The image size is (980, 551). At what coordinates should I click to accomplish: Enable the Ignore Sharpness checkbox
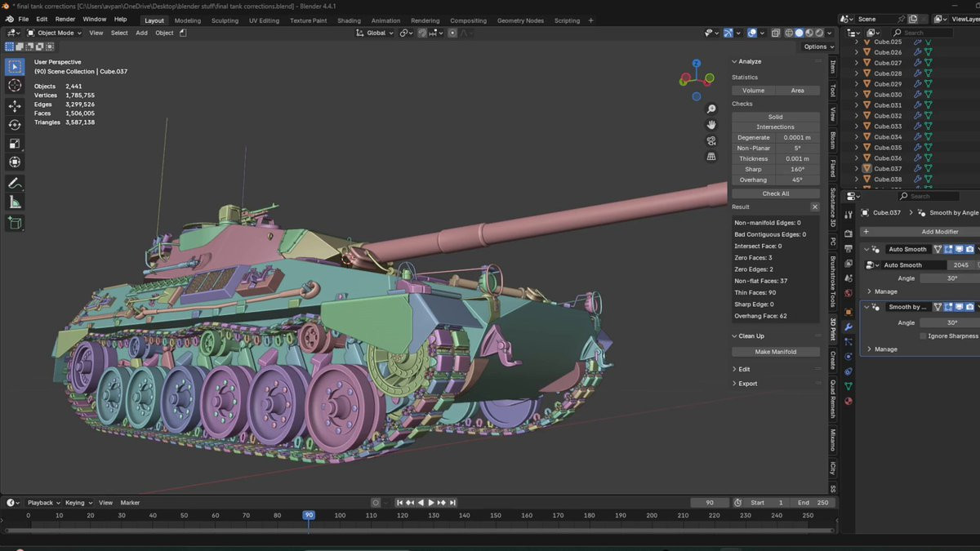(x=923, y=335)
